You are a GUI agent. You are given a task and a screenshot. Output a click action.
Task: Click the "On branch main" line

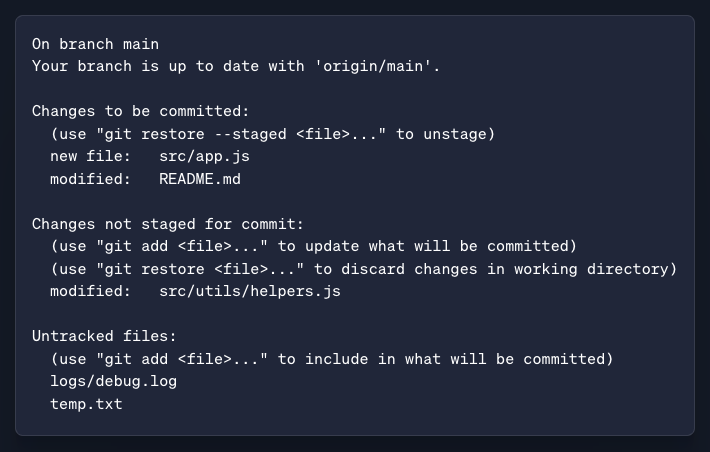[95, 44]
